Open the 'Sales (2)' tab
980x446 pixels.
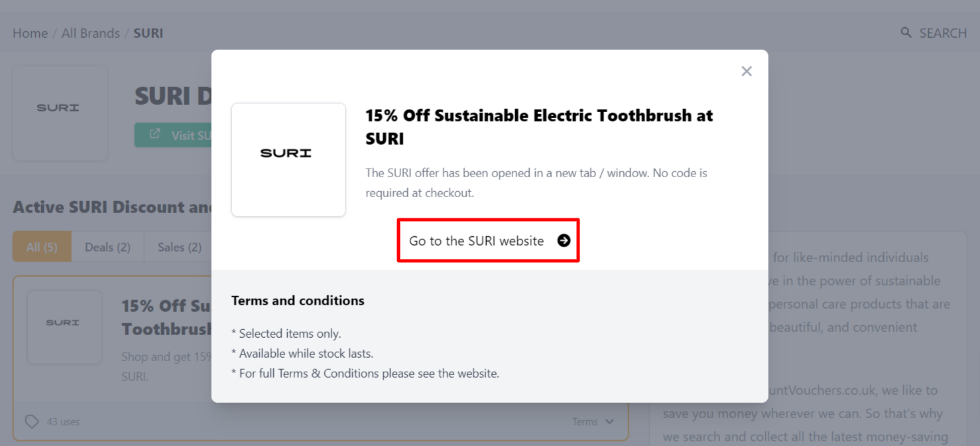(x=178, y=246)
